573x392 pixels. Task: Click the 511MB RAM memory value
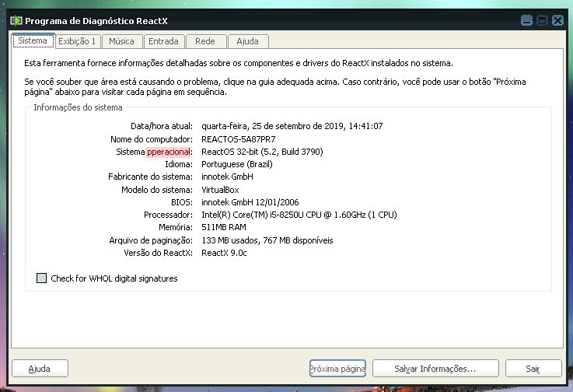pos(224,227)
